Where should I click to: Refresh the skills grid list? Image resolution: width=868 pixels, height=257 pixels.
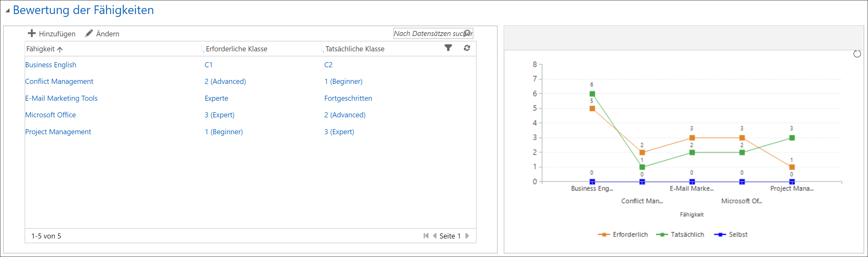[467, 48]
